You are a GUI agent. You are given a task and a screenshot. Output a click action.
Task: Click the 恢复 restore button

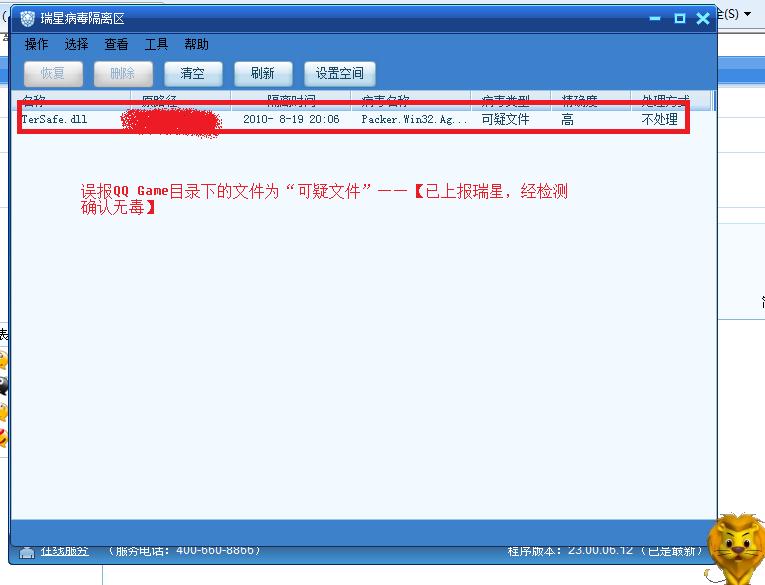pos(53,74)
